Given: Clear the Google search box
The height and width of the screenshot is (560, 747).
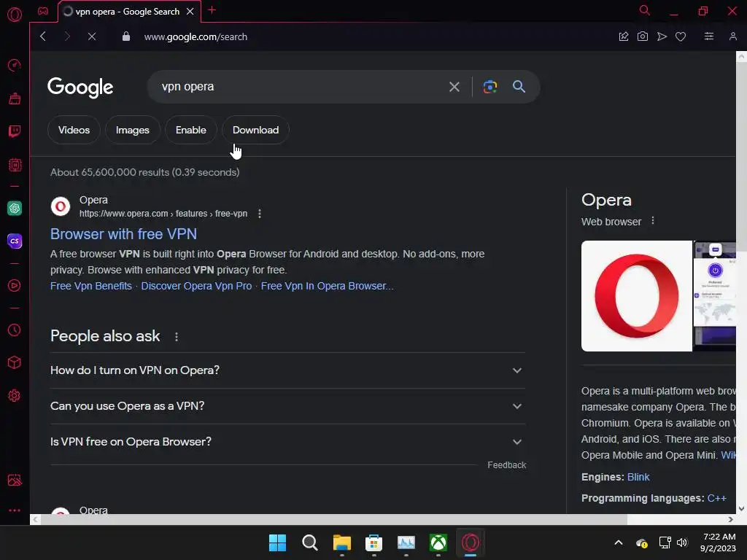Looking at the screenshot, I should (x=454, y=87).
